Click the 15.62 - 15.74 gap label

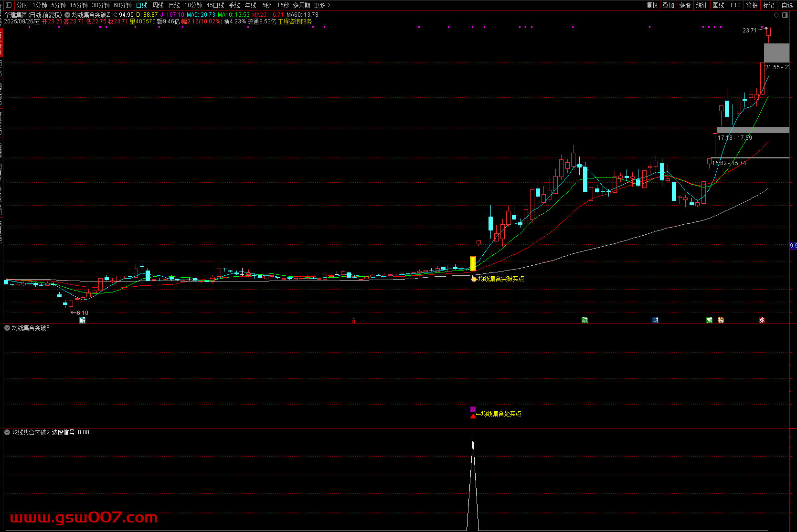point(729,163)
